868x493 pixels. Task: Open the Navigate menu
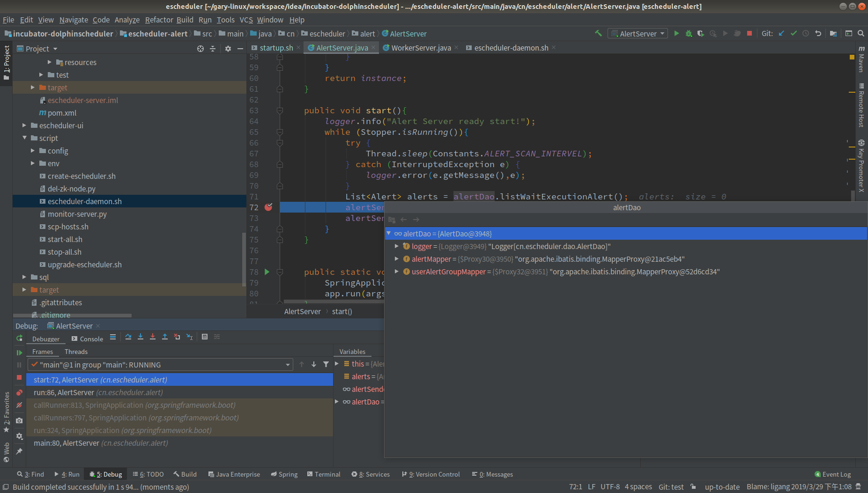click(74, 20)
